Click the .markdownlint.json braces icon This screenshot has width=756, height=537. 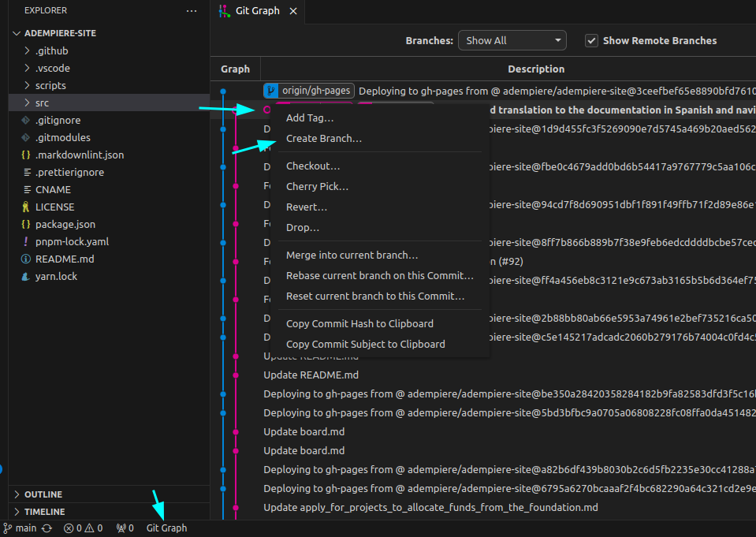click(26, 155)
